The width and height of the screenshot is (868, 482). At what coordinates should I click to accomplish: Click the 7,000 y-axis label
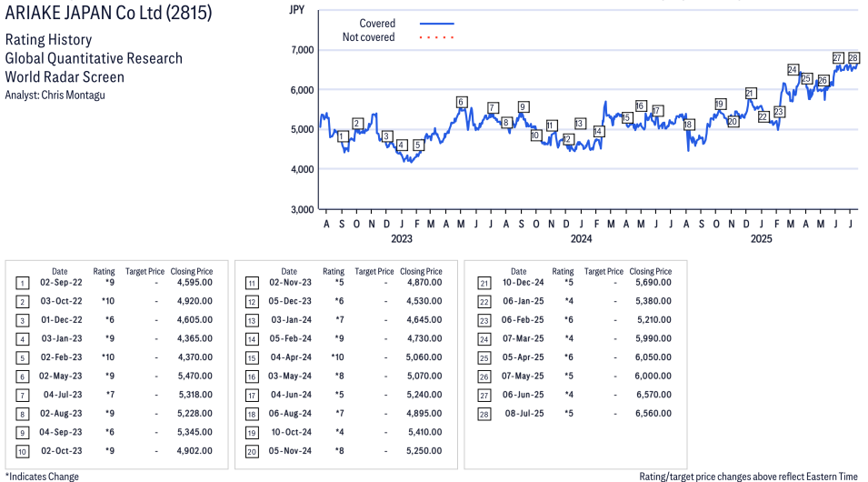(303, 50)
